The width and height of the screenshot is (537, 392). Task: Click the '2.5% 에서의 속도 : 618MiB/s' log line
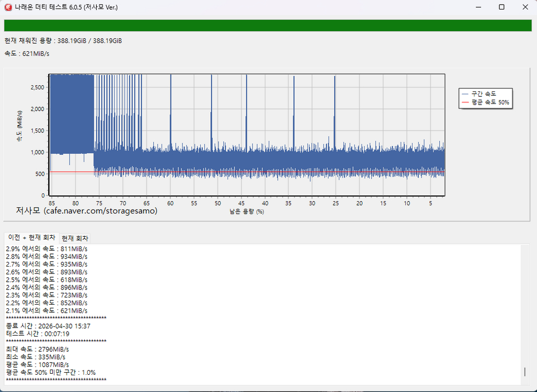pyautogui.click(x=47, y=280)
